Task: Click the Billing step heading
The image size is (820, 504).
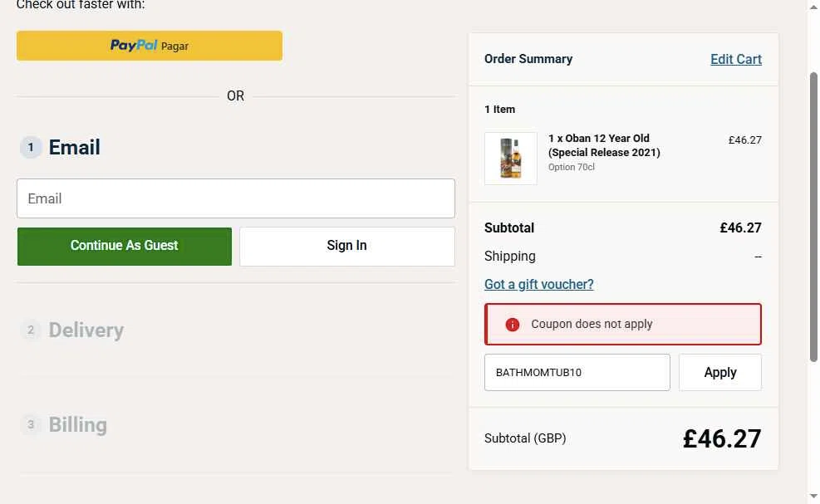Action: point(78,424)
